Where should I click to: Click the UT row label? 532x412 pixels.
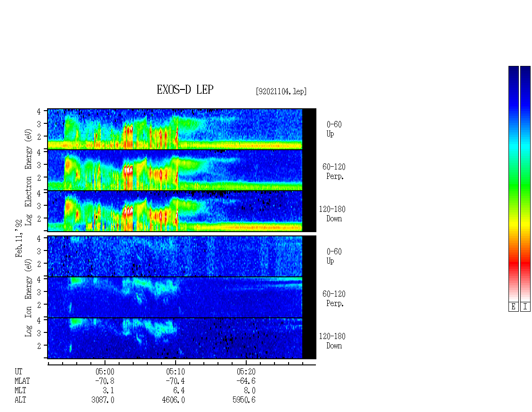(18, 372)
